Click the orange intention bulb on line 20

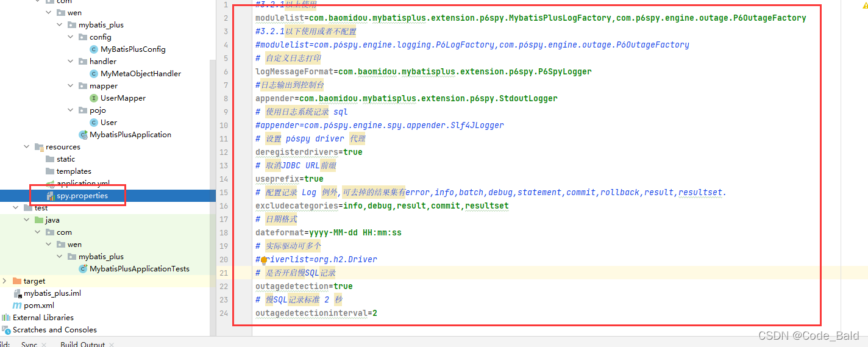pyautogui.click(x=264, y=260)
